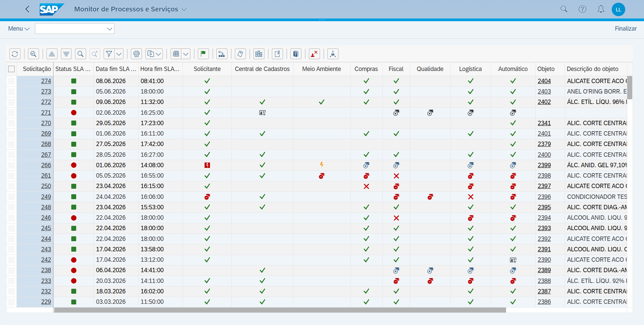Click the Finalizar button

(626, 29)
